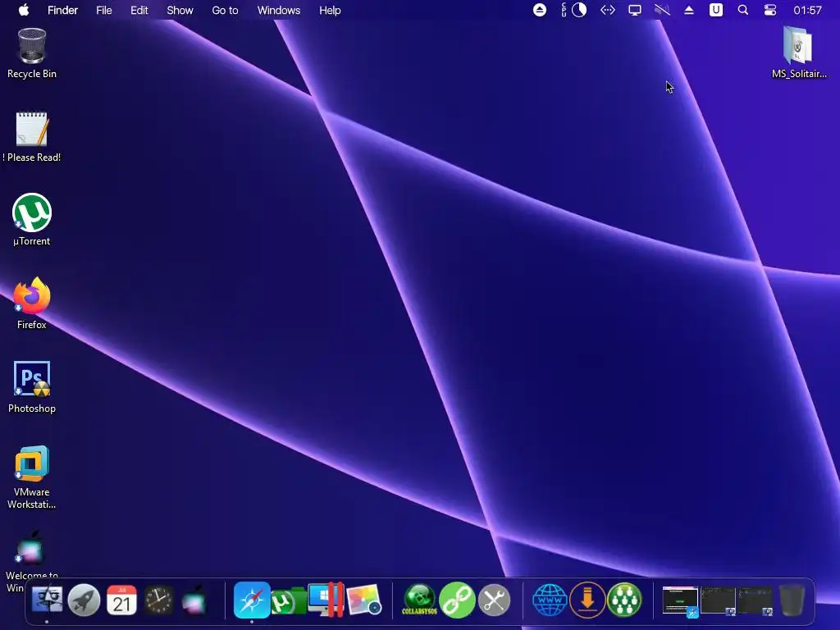
Task: Open the green chain link icon in dock
Action: coord(457,600)
